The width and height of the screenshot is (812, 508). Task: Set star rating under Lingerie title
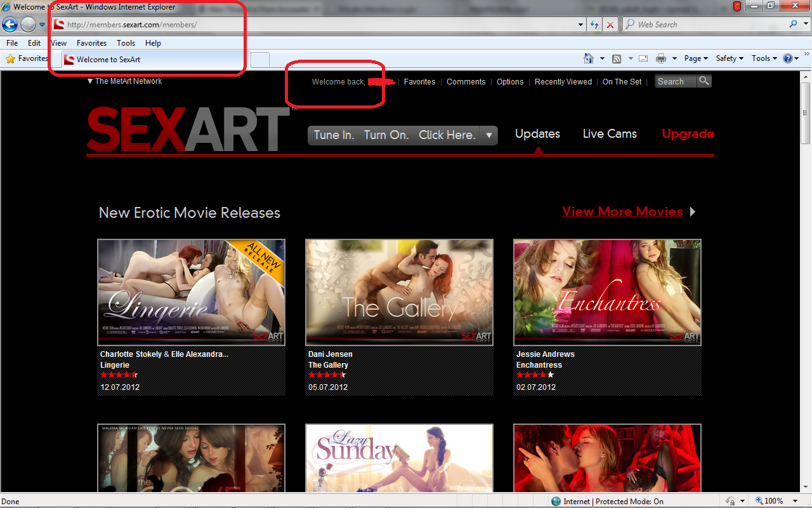click(119, 375)
